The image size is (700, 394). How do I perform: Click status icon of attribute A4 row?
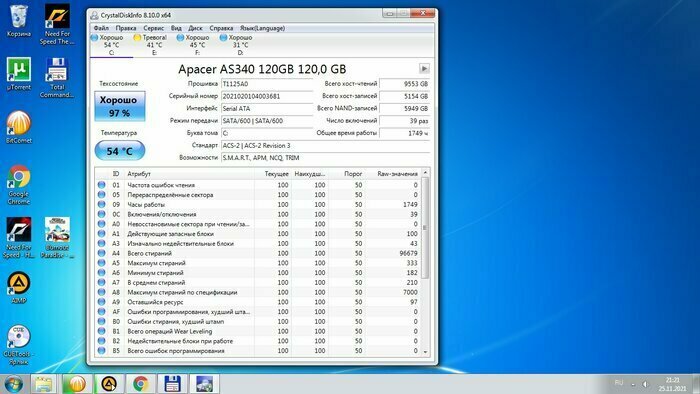(x=101, y=253)
